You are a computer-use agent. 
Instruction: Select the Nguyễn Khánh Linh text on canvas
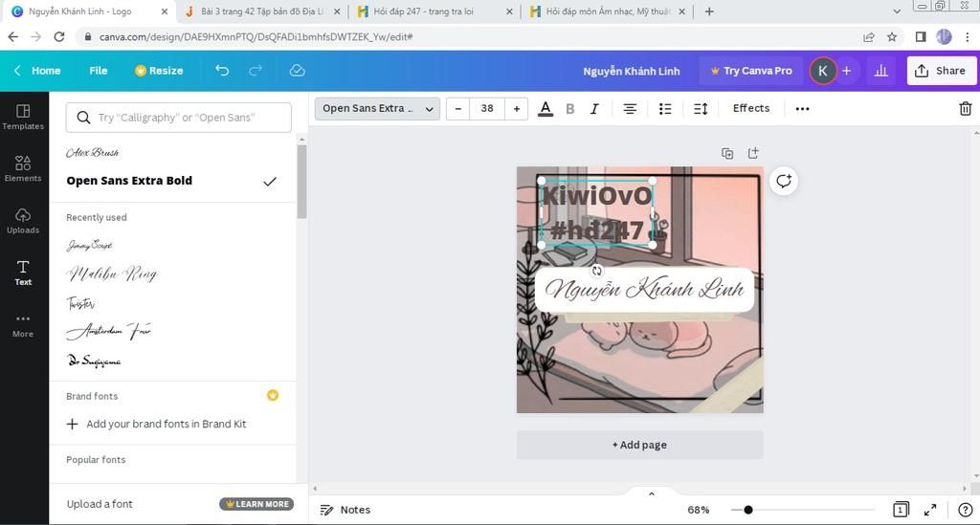point(644,289)
